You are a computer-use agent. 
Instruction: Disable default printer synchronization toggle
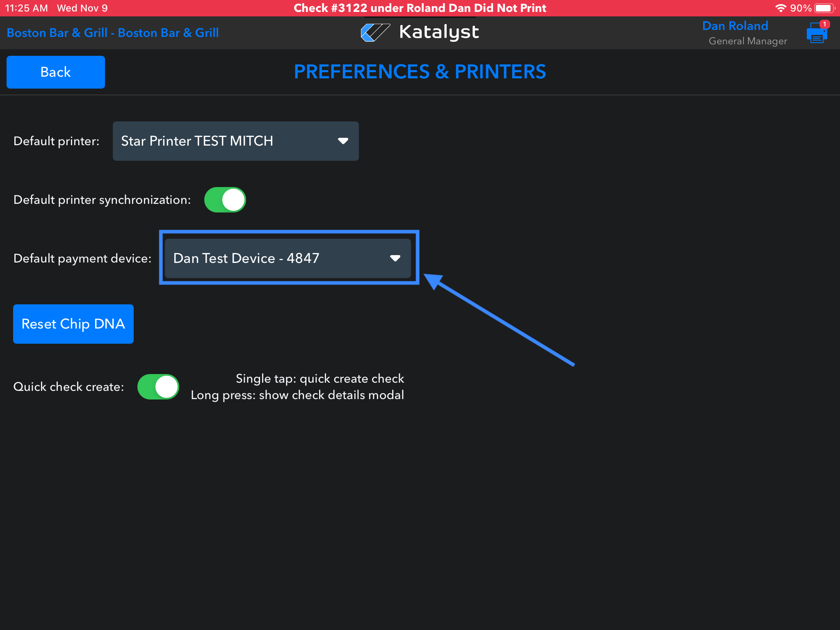click(225, 200)
